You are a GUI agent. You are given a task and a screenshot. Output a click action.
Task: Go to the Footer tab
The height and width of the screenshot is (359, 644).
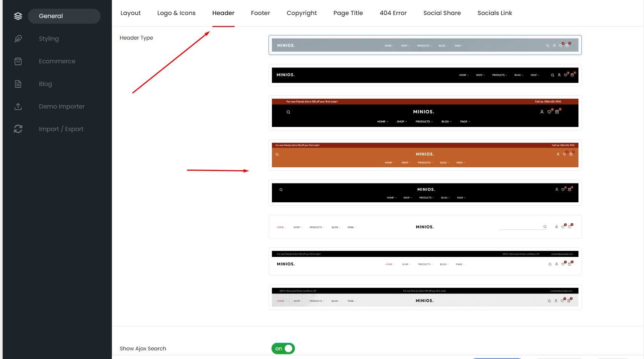pos(260,13)
